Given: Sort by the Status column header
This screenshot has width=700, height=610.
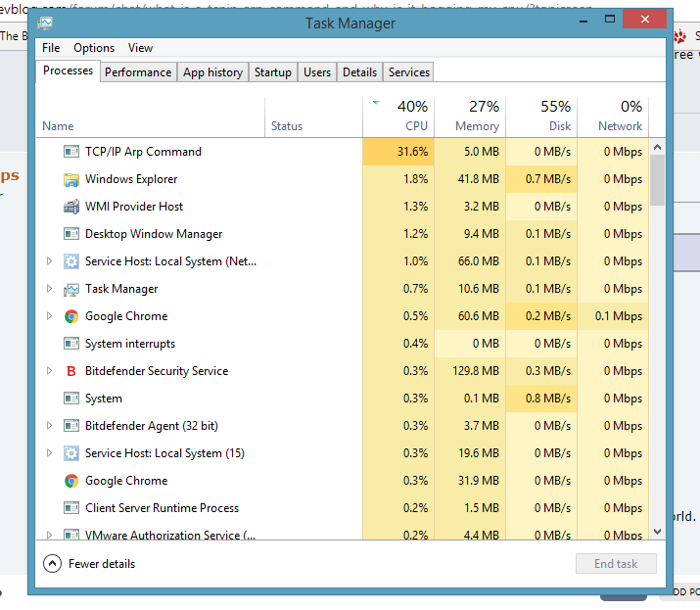Looking at the screenshot, I should pos(314,117).
